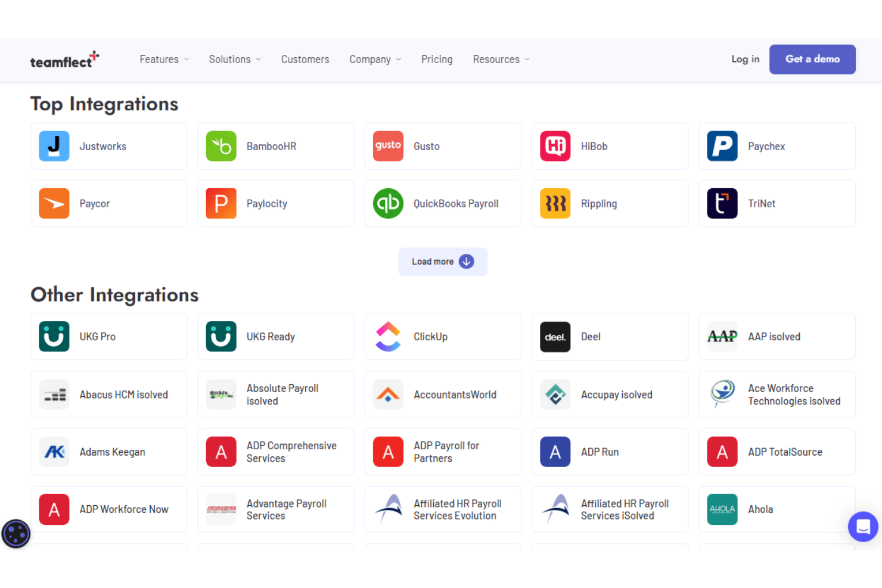The height and width of the screenshot is (588, 882).
Task: Click the Teamflect logo
Action: (x=64, y=60)
